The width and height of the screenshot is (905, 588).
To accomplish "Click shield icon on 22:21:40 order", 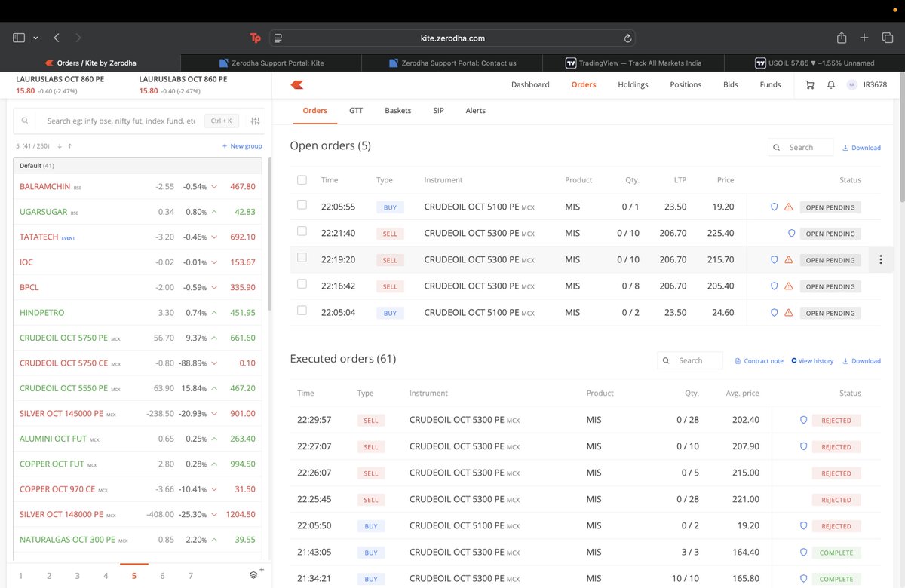I will coord(791,234).
